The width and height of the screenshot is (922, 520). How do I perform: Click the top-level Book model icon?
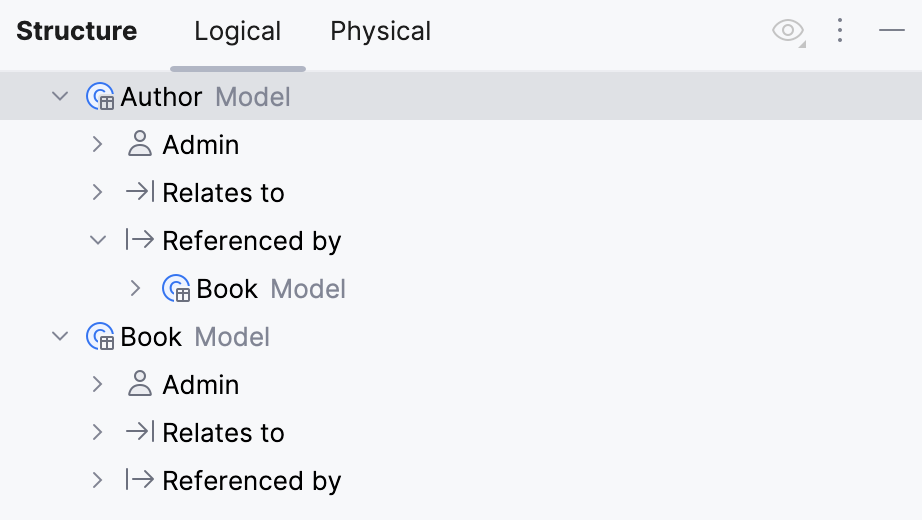(100, 337)
